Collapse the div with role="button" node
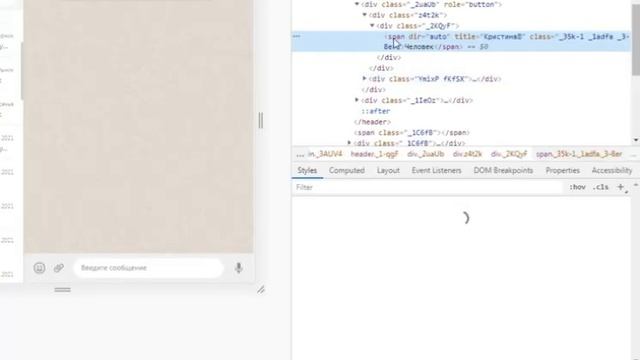 point(357,4)
